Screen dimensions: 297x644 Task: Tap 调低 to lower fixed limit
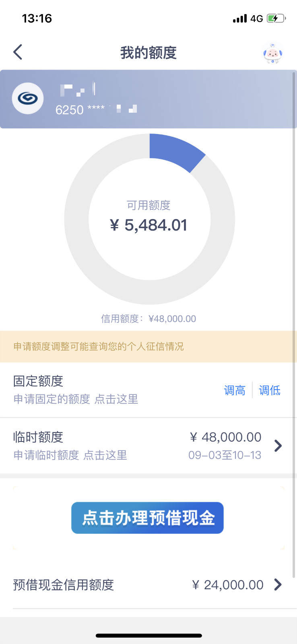tap(270, 390)
